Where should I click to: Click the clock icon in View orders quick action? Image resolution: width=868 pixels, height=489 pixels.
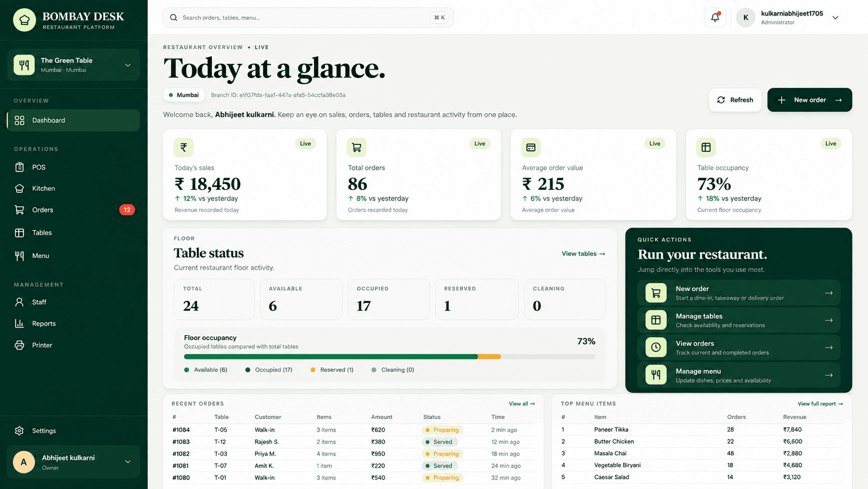point(656,347)
